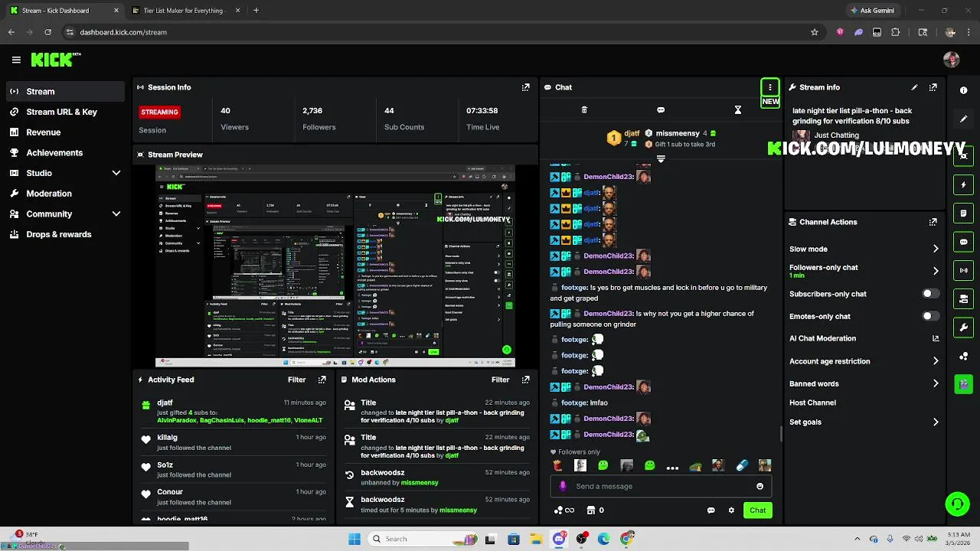Viewport: 980px width, 551px height.
Task: Expand the Studio sidebar section
Action: coord(65,173)
